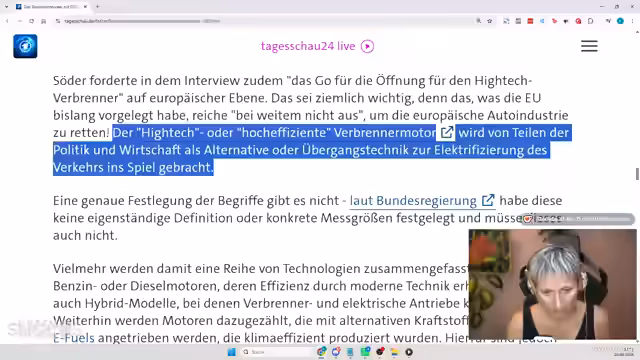
Task: Expand the tab search dropdown arrow
Action: coord(7,7)
